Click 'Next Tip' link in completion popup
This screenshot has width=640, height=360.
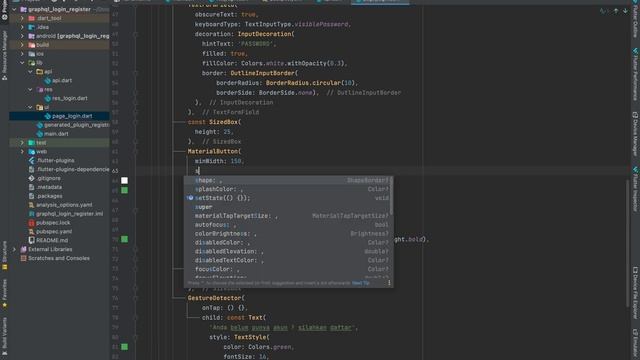pos(361,283)
